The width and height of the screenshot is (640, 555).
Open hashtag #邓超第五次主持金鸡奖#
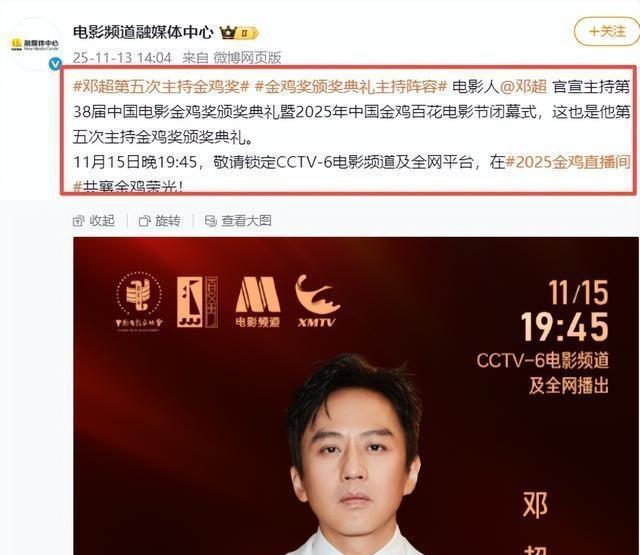(161, 87)
